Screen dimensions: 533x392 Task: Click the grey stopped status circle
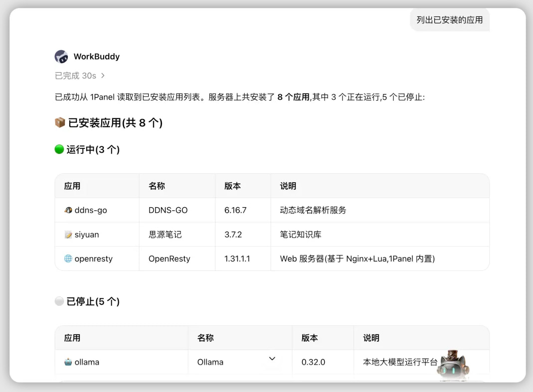click(x=59, y=301)
